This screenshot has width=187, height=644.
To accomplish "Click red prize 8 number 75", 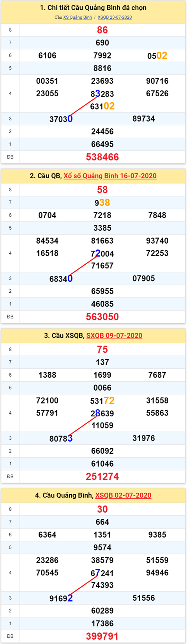I will [102, 350].
